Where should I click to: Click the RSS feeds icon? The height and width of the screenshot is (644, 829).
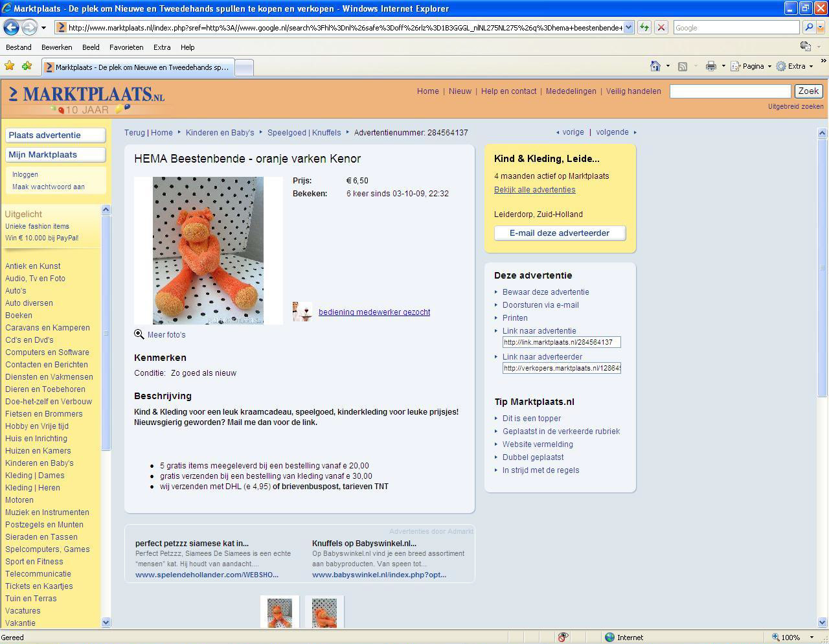pos(682,66)
